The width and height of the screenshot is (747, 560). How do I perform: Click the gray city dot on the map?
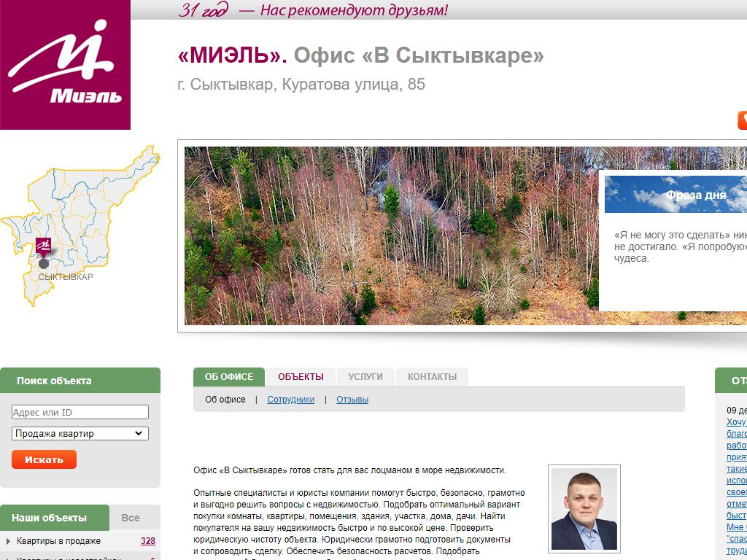[43, 263]
